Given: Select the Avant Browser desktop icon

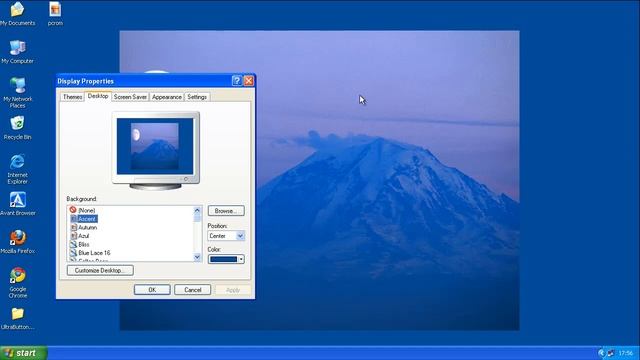Looking at the screenshot, I should (x=18, y=204).
